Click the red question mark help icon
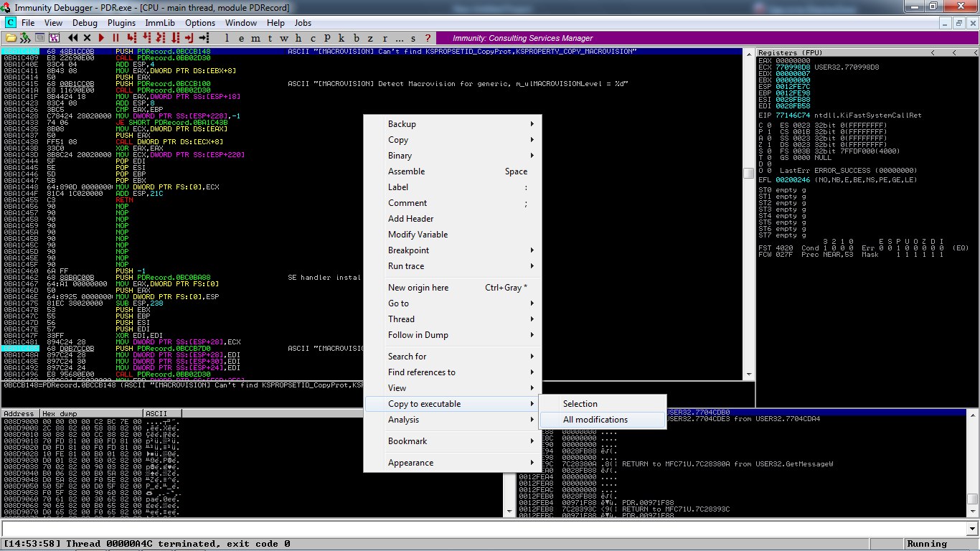980x551 pixels. coord(428,38)
